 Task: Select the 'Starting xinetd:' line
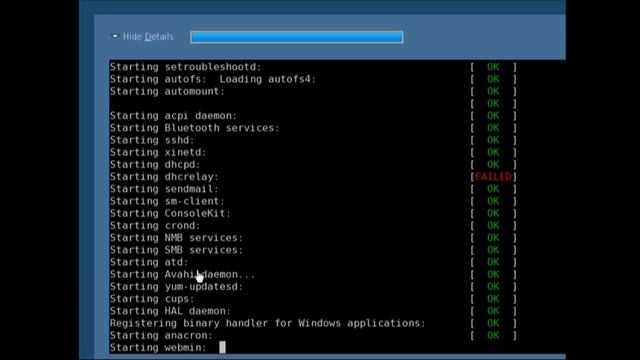(158, 153)
